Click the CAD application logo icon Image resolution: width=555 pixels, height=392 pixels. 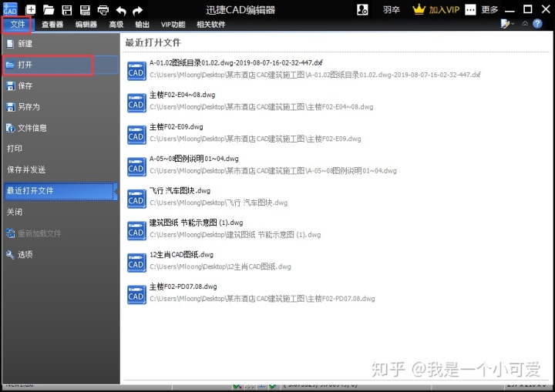[x=10, y=9]
